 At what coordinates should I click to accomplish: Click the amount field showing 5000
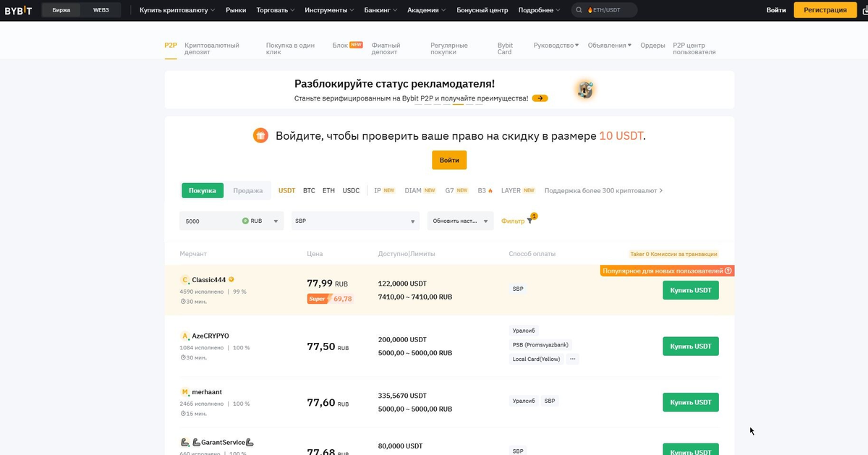coord(210,221)
